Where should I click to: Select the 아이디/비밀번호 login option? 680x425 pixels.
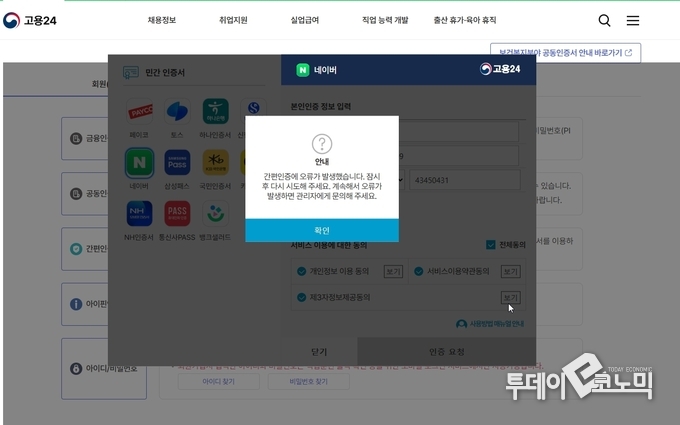coord(104,369)
